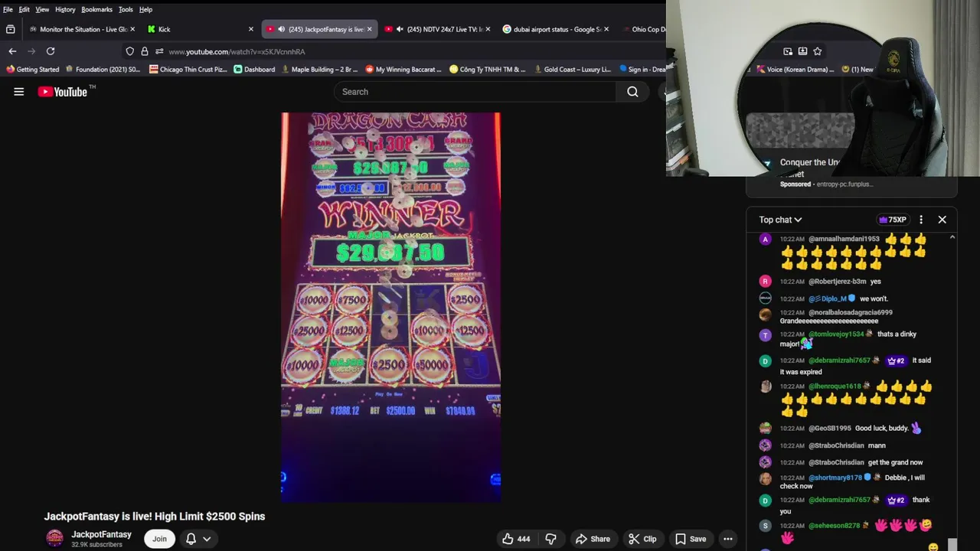980x551 pixels.
Task: Go back with the browser back arrow
Action: (12, 51)
